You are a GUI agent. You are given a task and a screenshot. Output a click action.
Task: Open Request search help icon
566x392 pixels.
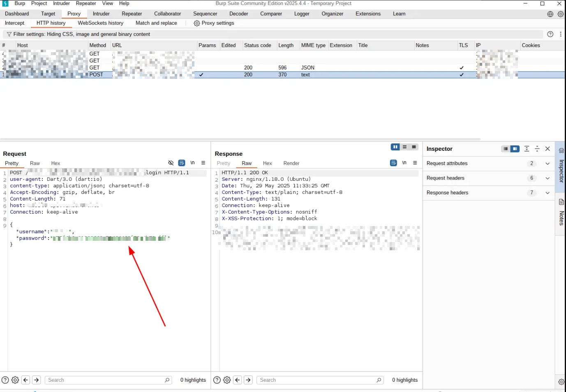coord(5,380)
